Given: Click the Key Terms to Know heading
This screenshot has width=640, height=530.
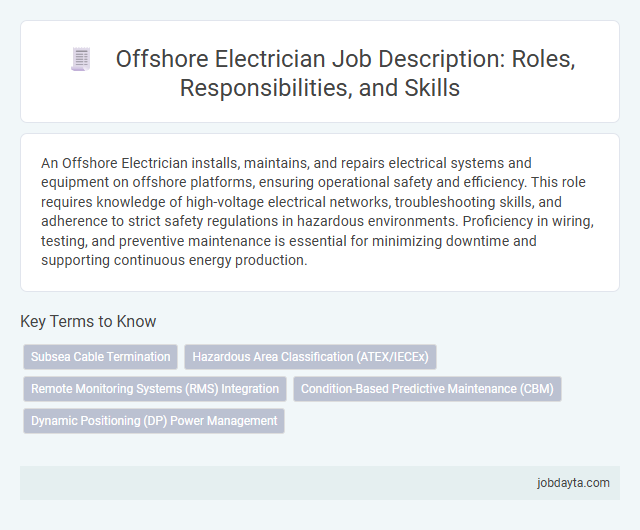Looking at the screenshot, I should [88, 321].
